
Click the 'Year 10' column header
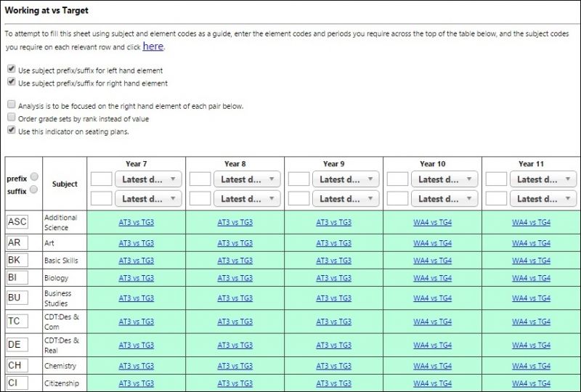pos(432,164)
